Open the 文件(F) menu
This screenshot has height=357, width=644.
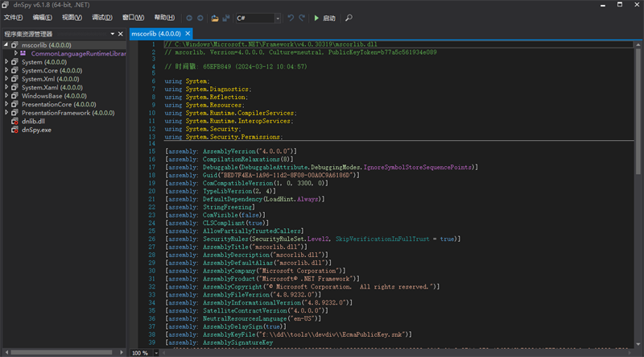coord(14,18)
